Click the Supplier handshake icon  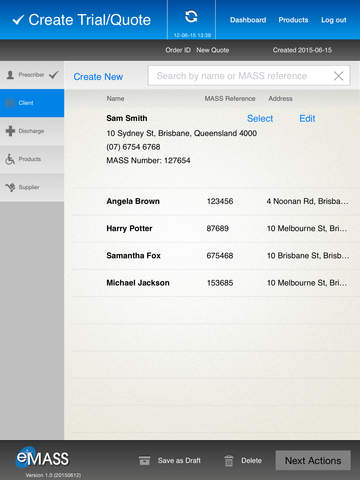10,187
